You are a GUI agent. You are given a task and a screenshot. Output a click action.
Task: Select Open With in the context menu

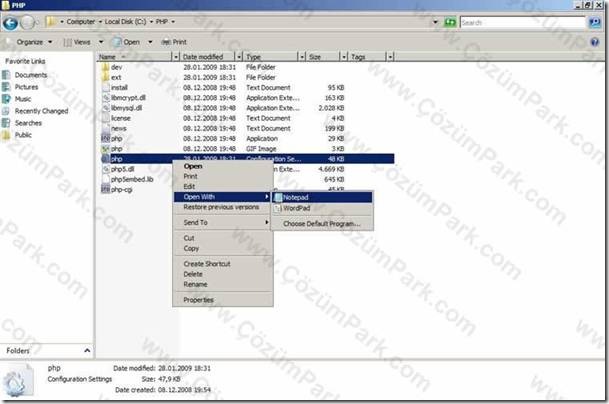click(x=223, y=197)
